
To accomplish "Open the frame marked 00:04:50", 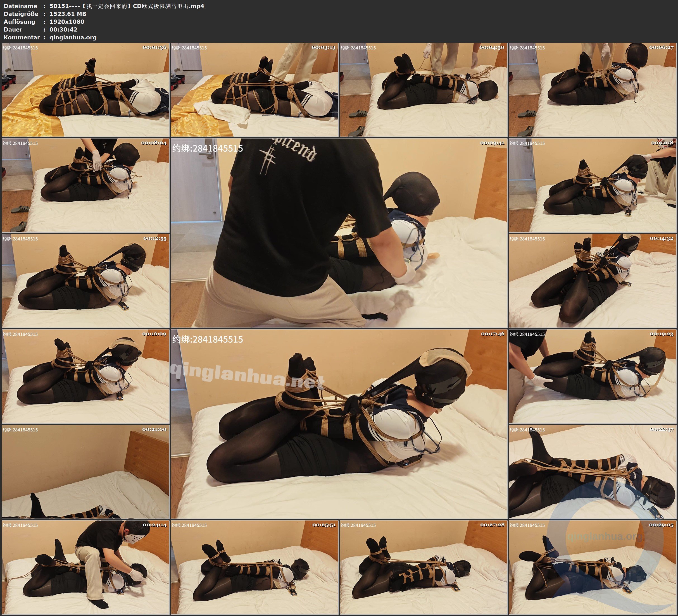I will pyautogui.click(x=424, y=90).
